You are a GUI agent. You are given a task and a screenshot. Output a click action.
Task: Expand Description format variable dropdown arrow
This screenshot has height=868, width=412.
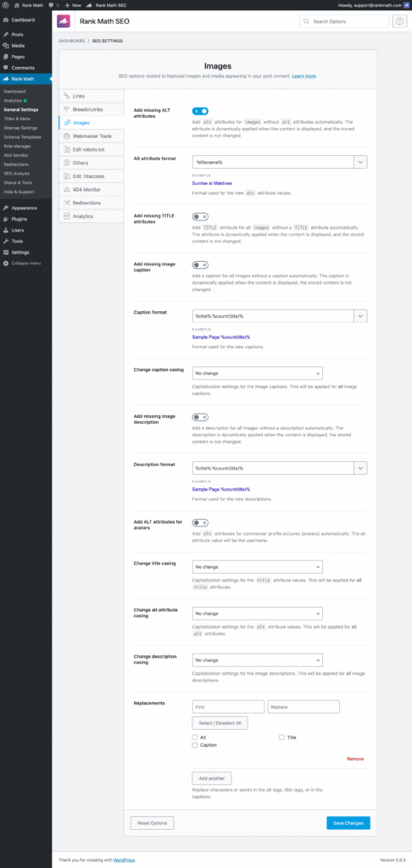(361, 468)
